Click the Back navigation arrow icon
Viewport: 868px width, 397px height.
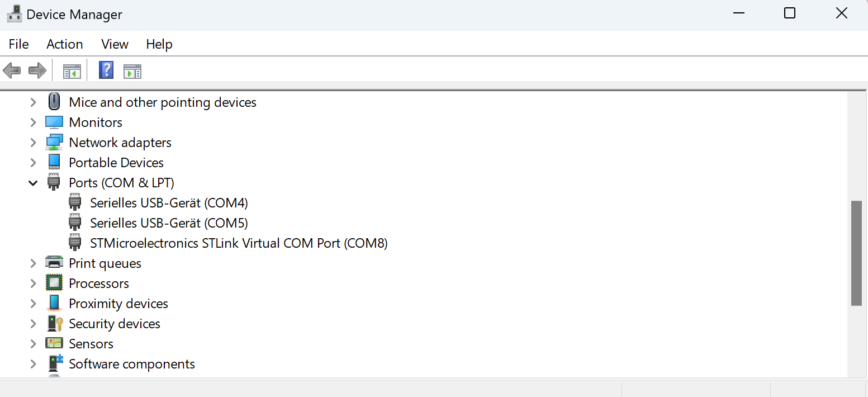tap(12, 70)
